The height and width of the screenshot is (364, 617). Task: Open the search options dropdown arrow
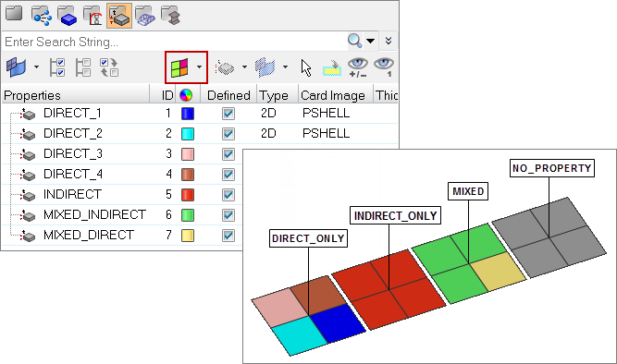[x=370, y=41]
